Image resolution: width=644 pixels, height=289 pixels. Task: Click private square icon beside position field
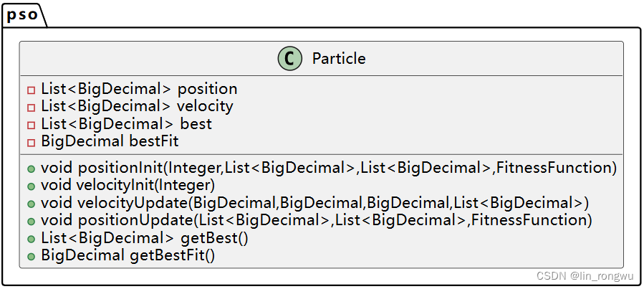coord(32,90)
